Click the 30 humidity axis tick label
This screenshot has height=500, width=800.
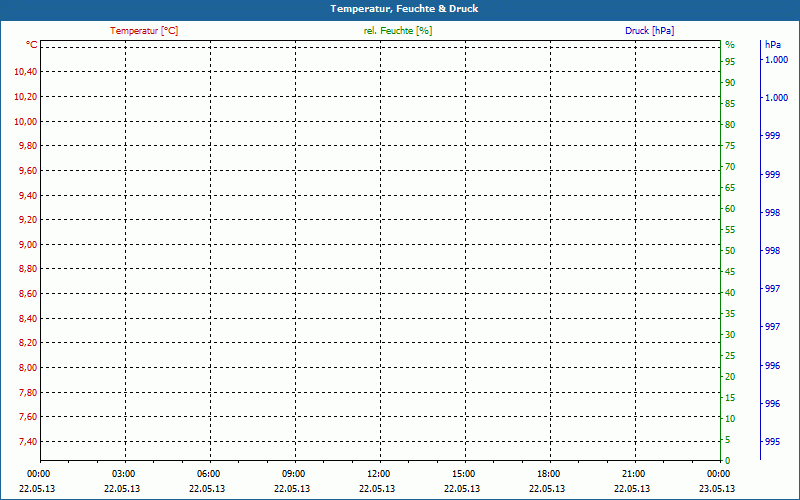[730, 335]
